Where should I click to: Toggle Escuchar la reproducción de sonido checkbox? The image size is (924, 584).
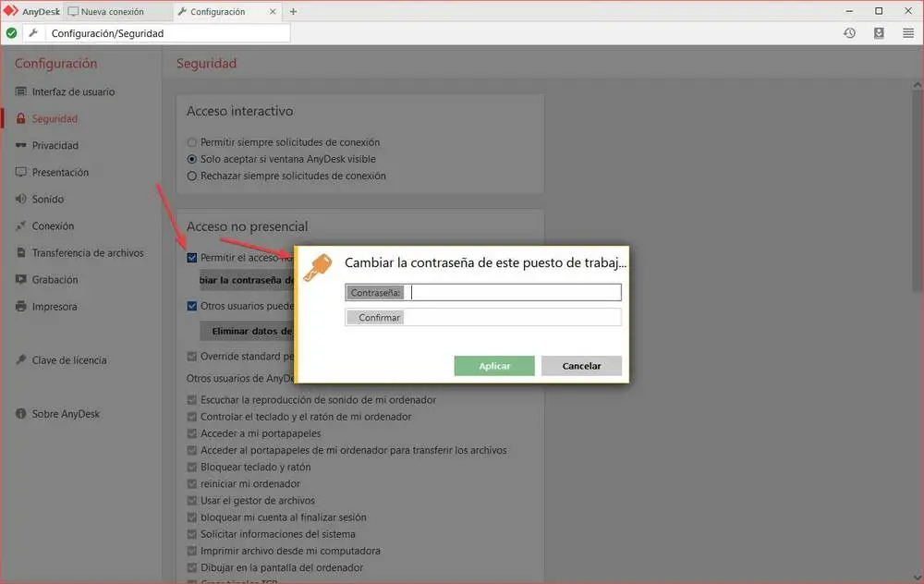pos(191,399)
